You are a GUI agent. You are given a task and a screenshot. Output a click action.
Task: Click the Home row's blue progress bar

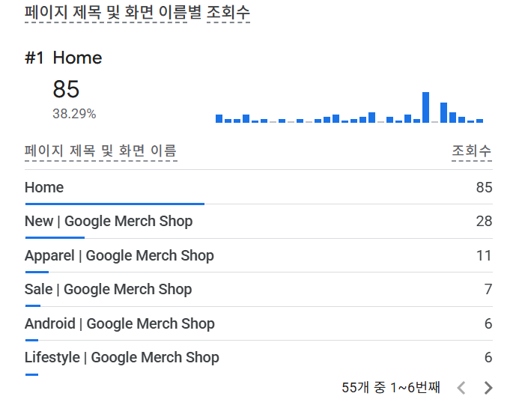pos(115,204)
